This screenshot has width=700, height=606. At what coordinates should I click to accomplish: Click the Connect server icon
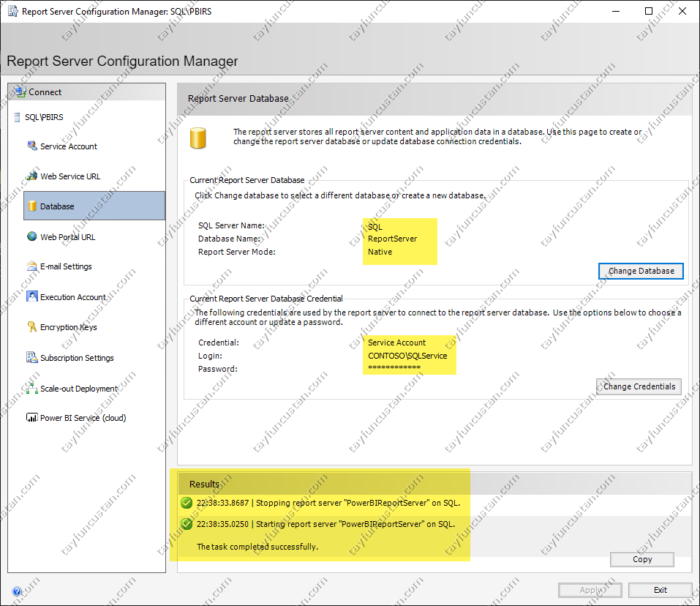20,92
